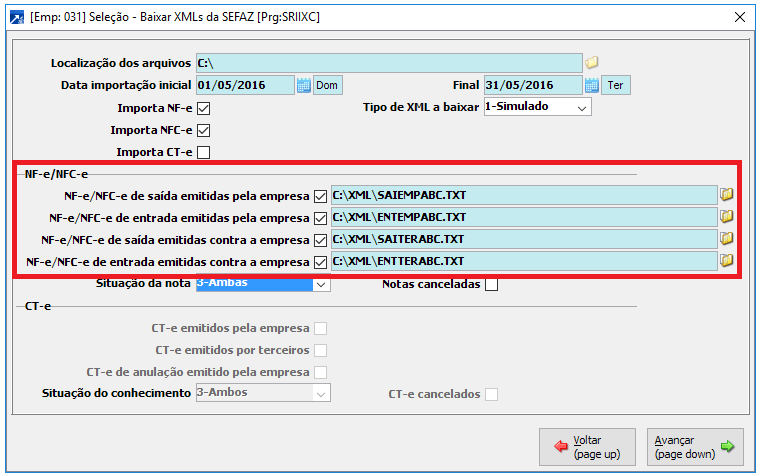Viewport: 759px width, 476px height.
Task: Edit the C:\XML\SAIEMPABC.TXT path field
Action: [524, 195]
